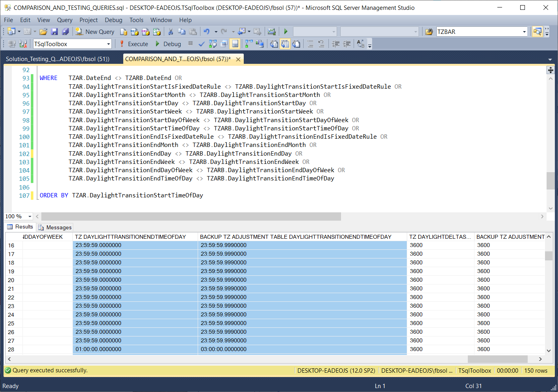Click the Open File folder icon

coord(43,32)
